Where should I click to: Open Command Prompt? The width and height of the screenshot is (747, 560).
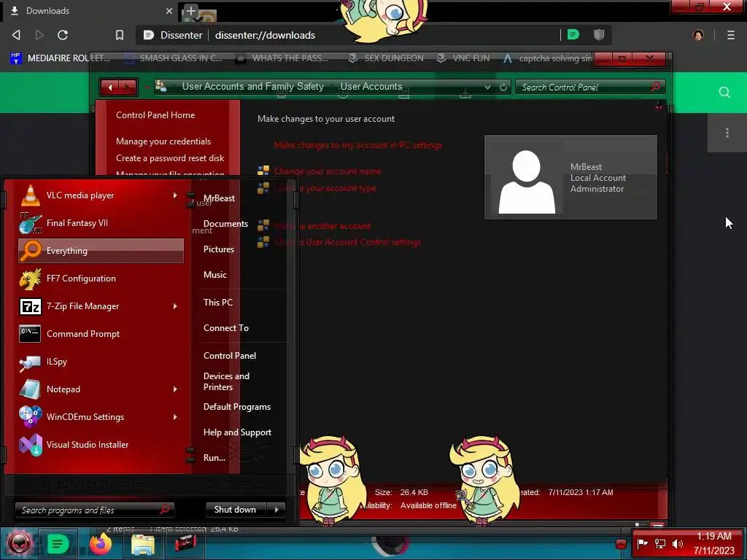click(100, 334)
